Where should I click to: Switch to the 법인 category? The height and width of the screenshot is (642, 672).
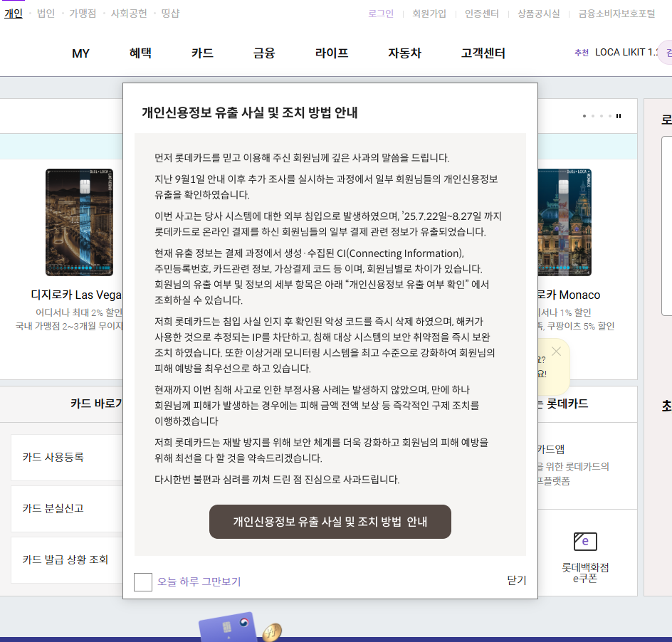tap(46, 14)
